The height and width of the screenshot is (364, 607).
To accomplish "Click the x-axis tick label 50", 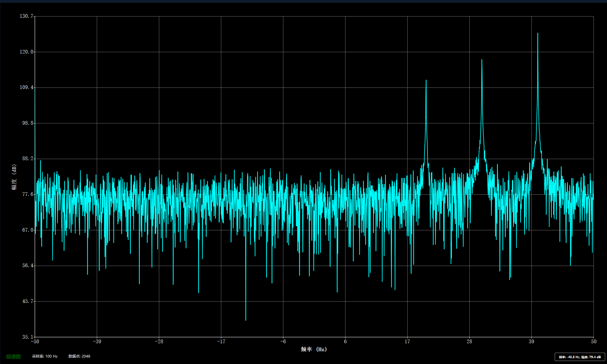I will [594, 342].
